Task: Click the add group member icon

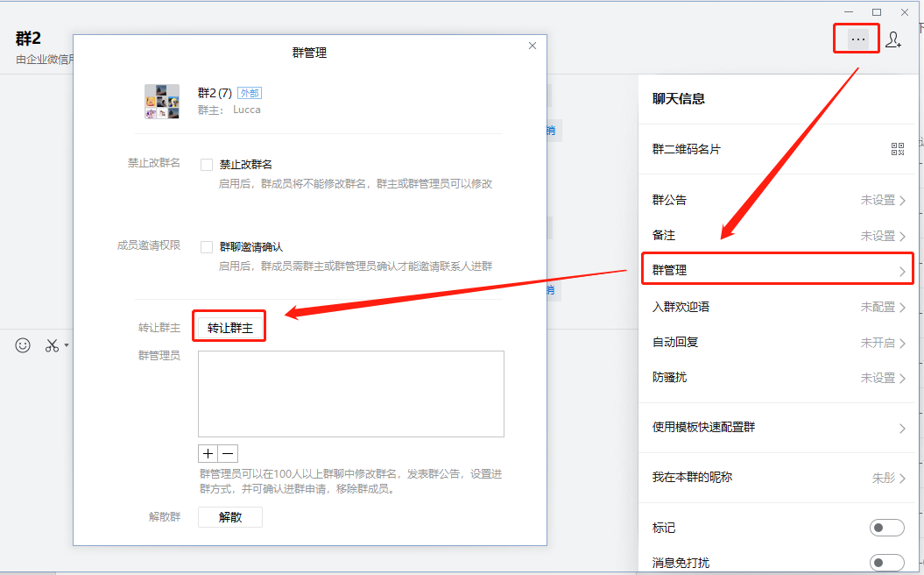Action: (x=892, y=39)
